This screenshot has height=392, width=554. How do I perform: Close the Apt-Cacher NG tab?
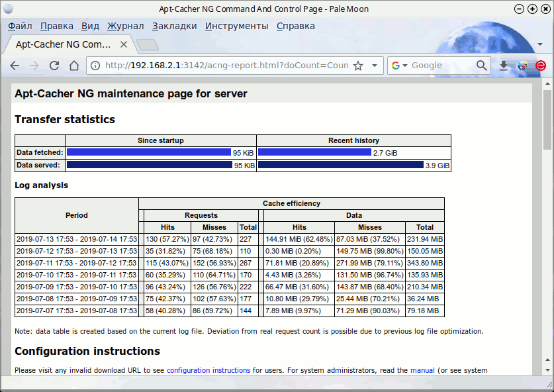pos(123,44)
